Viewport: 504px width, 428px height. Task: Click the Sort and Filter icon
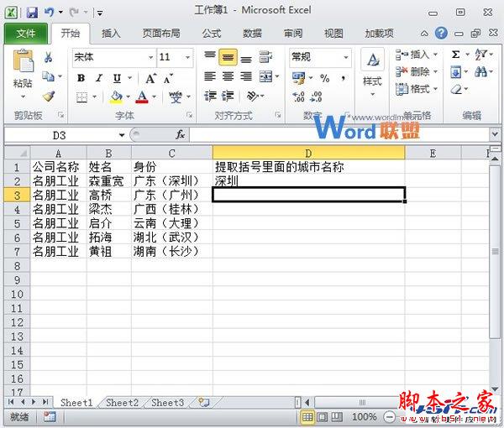[x=480, y=55]
